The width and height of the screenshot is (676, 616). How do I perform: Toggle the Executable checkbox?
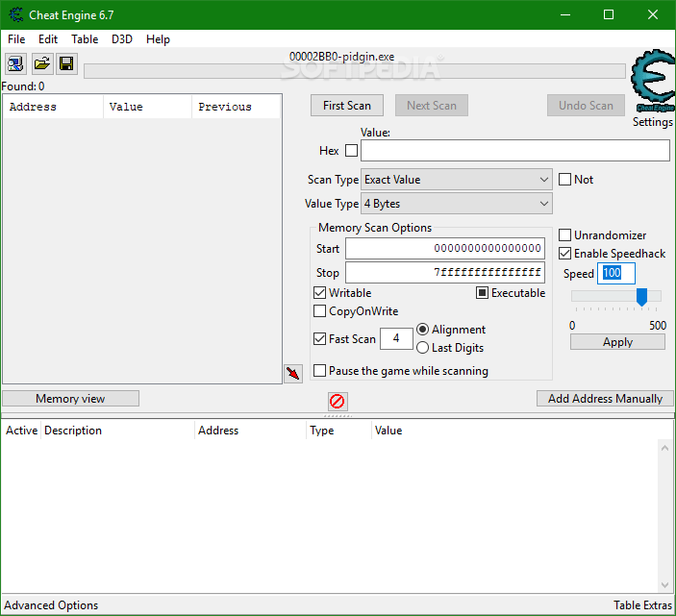tap(482, 293)
